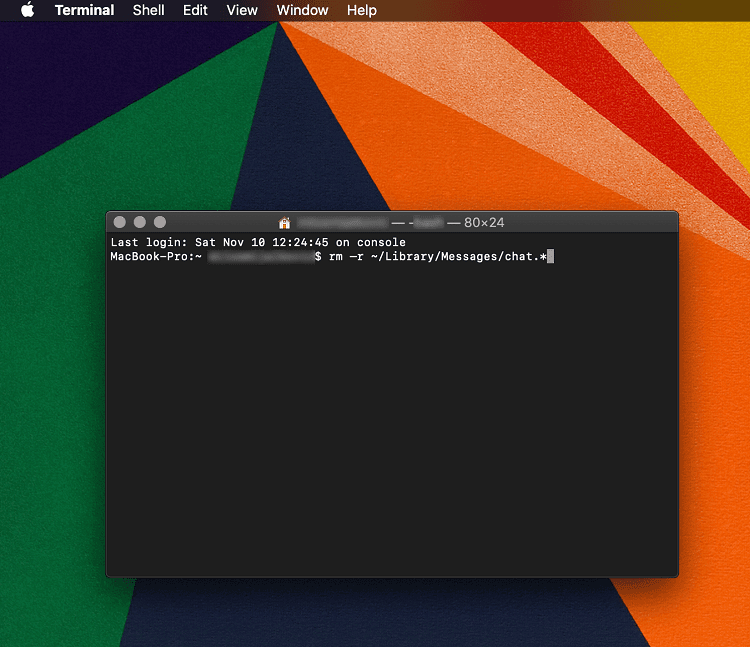
Task: Open the Terminal application menu
Action: coord(84,10)
